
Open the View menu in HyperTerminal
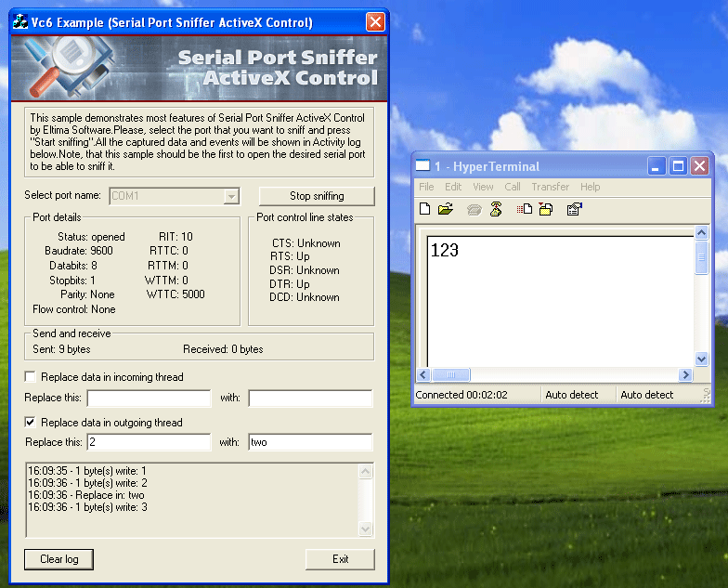click(x=483, y=187)
